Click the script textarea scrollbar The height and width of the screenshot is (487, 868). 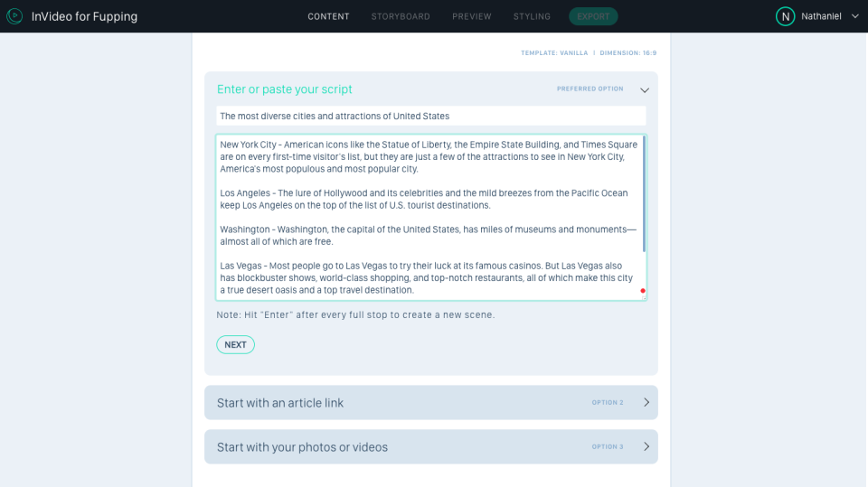pyautogui.click(x=644, y=194)
